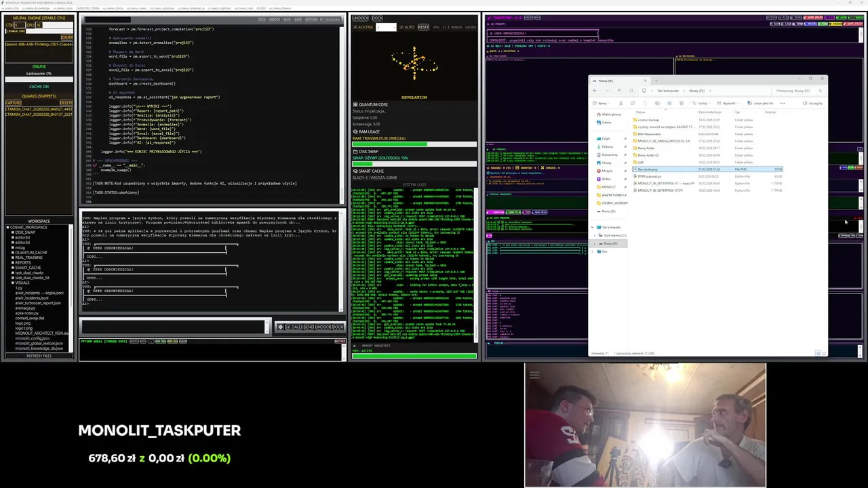
Task: Cut the selected file in Explorer toolbar
Action: coord(620,103)
